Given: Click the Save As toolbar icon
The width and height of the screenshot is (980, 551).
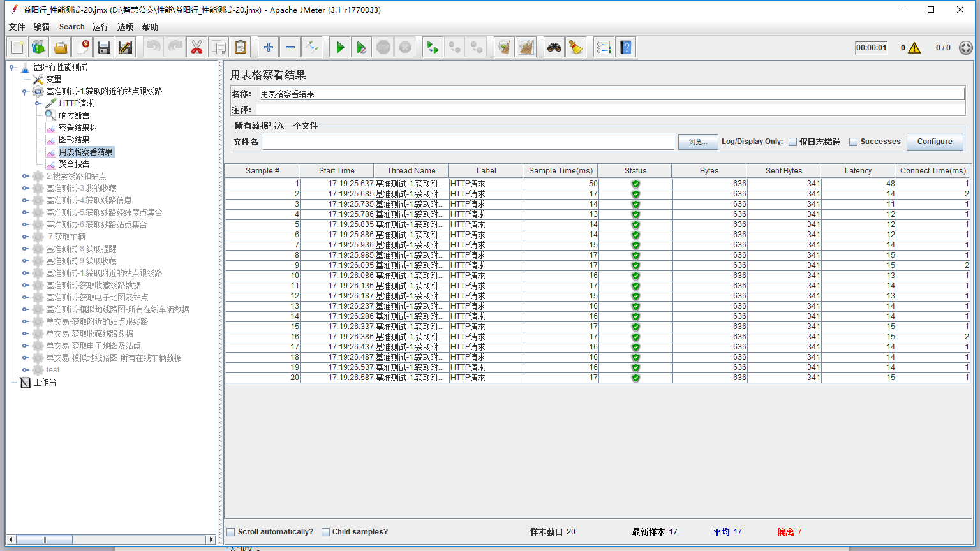Looking at the screenshot, I should [x=126, y=47].
